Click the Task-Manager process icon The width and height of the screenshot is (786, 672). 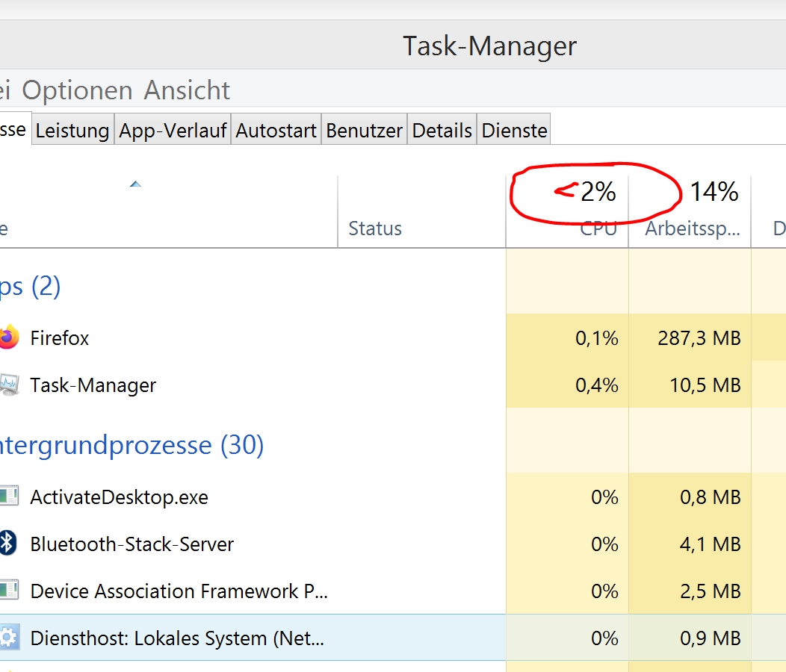click(7, 385)
